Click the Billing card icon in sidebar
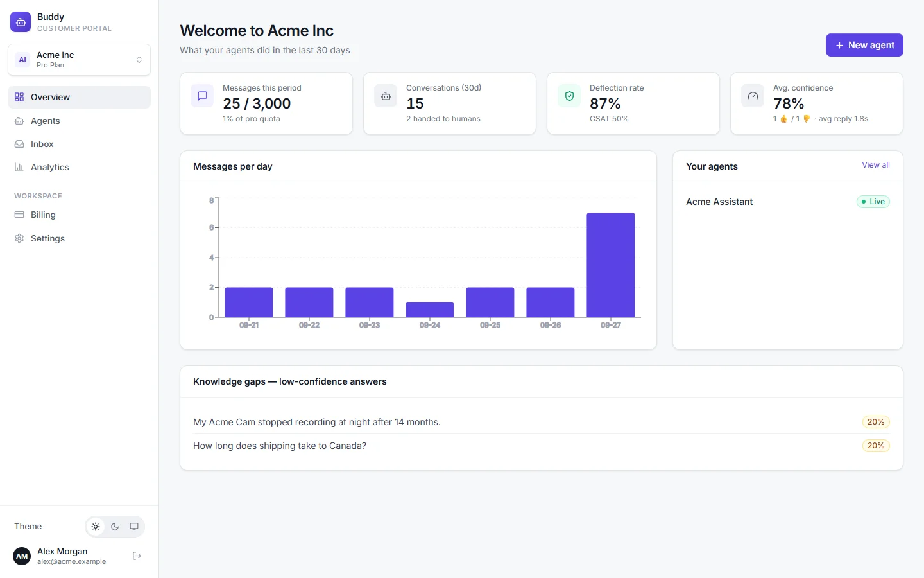Viewport: 924px width, 578px height. point(19,215)
